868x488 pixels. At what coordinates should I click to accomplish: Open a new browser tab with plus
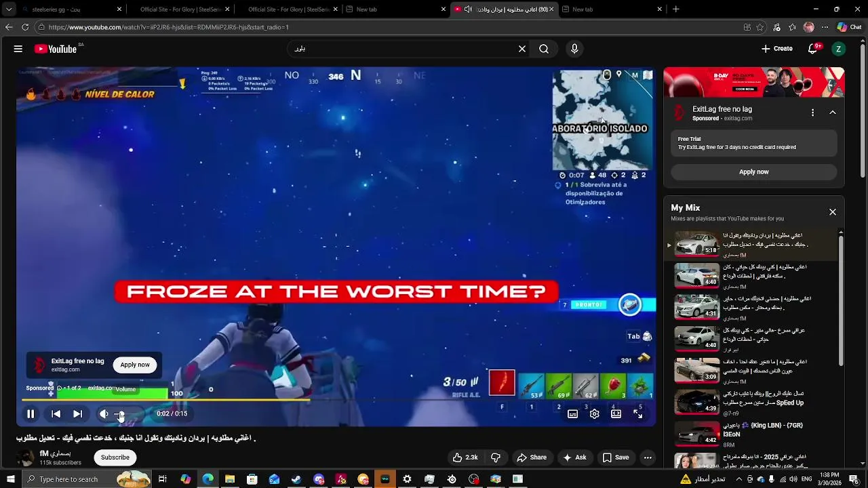pyautogui.click(x=675, y=9)
